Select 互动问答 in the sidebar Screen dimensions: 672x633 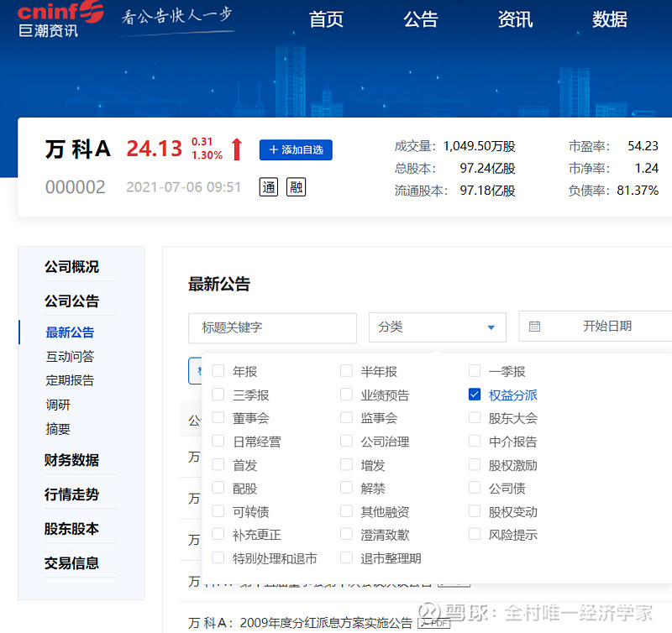70,356
